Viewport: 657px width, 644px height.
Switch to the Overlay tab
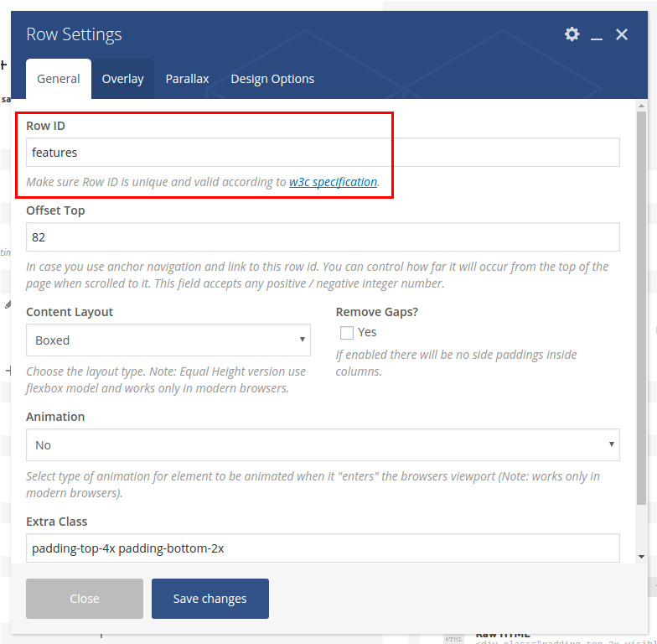[x=122, y=79]
